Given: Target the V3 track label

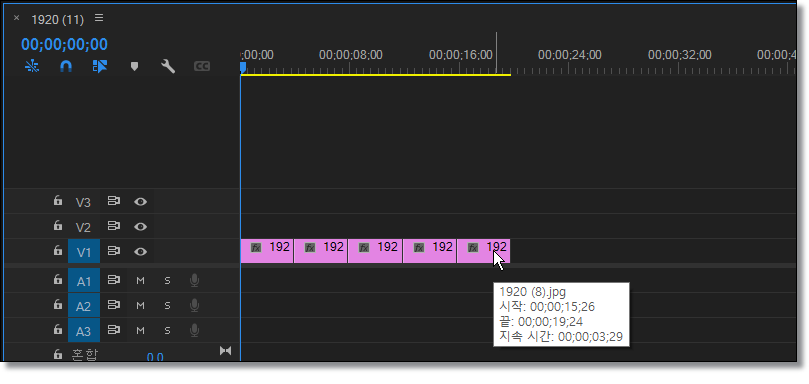Looking at the screenshot, I should coord(83,202).
